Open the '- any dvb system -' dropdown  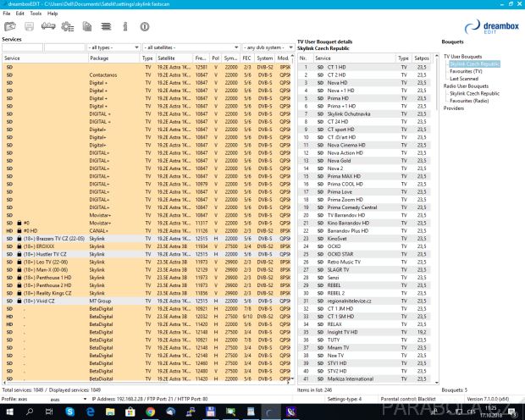tap(268, 47)
